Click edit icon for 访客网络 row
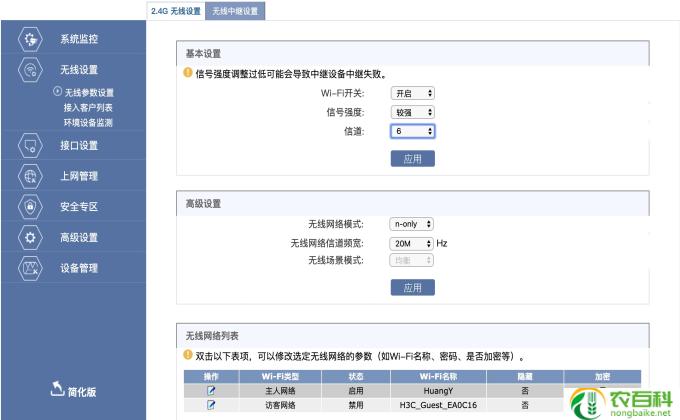 [x=211, y=405]
